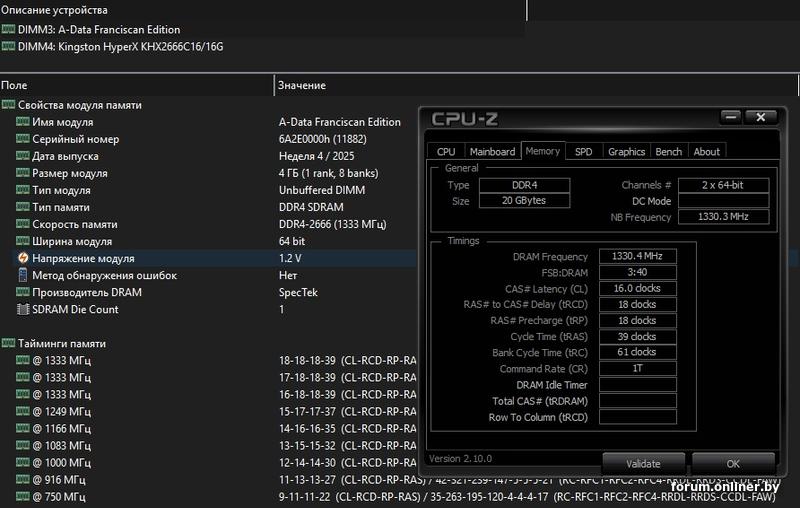800x508 pixels.
Task: Click the Поле column header
Action: (x=137, y=85)
